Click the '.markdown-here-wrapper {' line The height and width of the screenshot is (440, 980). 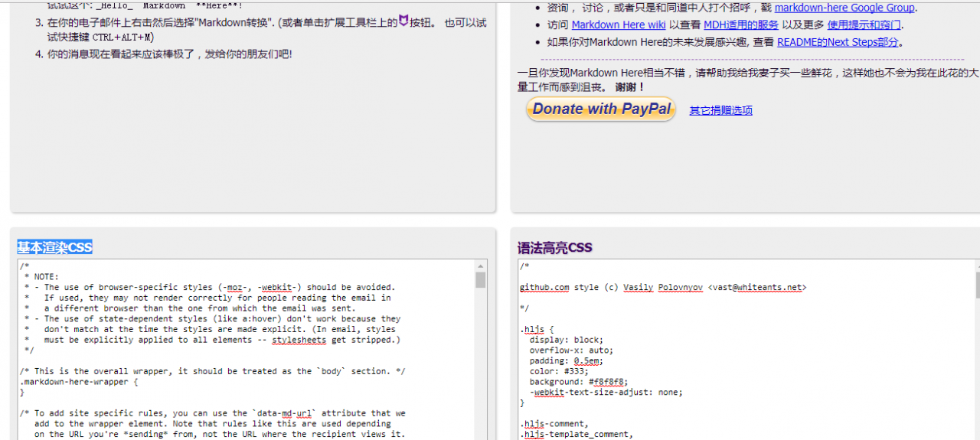coord(79,381)
